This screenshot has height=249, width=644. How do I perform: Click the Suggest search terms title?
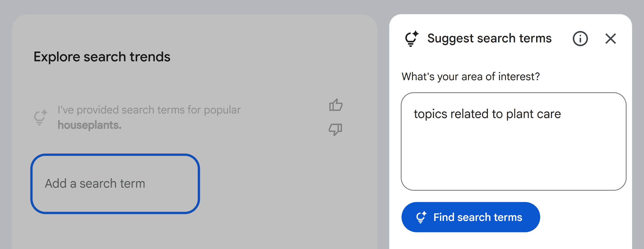(x=489, y=38)
